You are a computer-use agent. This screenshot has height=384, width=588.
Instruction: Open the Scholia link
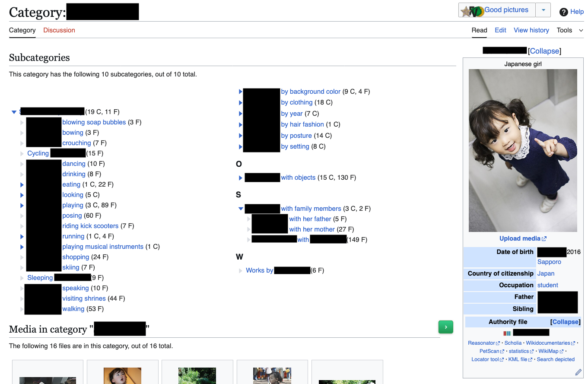[513, 343]
